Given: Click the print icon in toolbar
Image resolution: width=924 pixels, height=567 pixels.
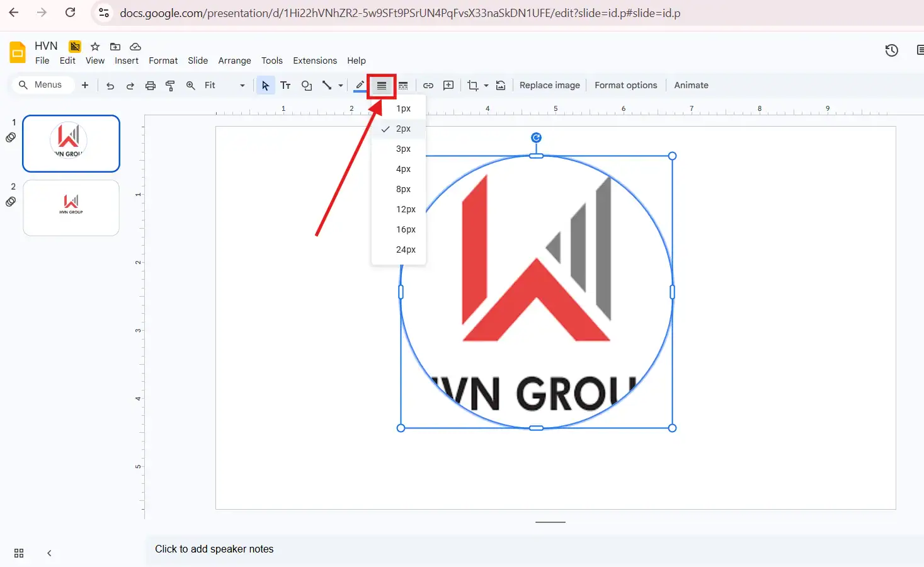Looking at the screenshot, I should [151, 86].
